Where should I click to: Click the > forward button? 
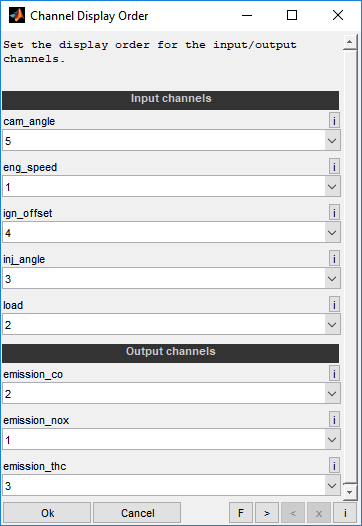(267, 513)
